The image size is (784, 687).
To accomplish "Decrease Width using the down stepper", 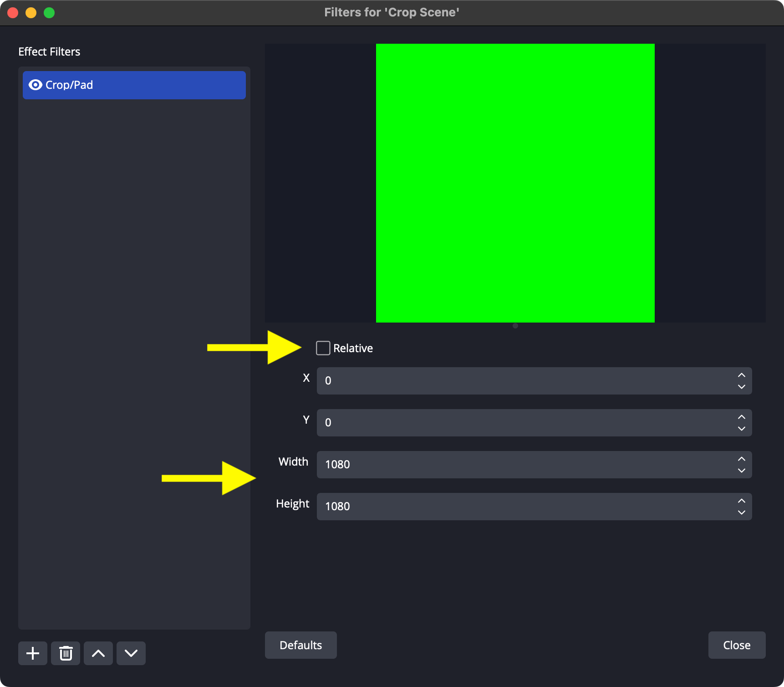I will 742,471.
